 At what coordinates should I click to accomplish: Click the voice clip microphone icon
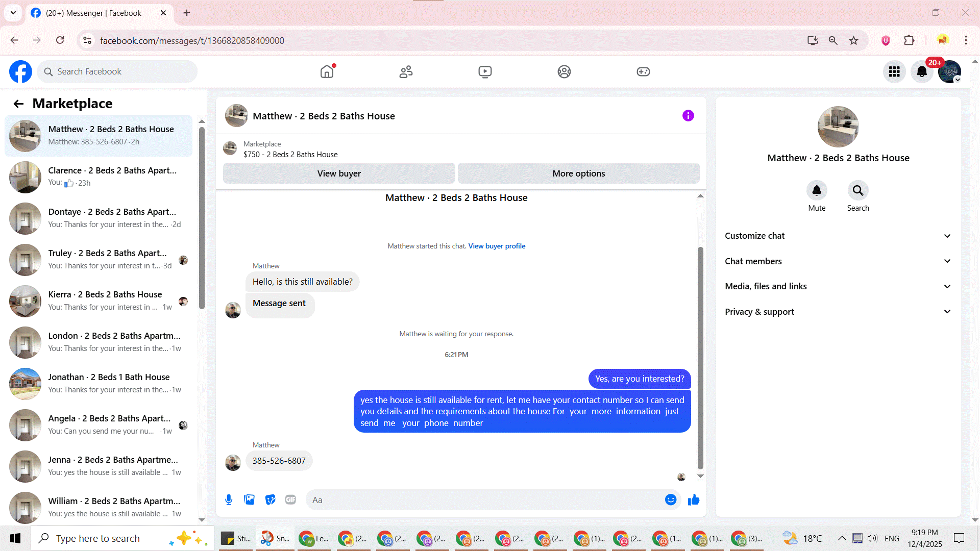point(229,500)
